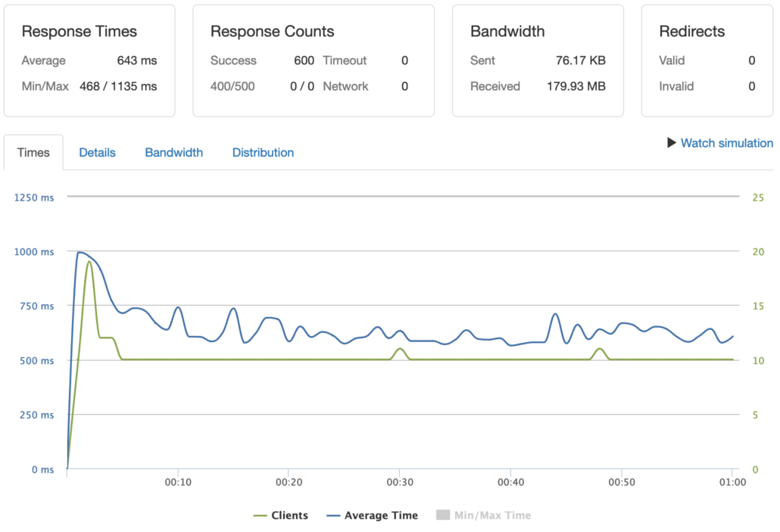This screenshot has height=532, width=780.
Task: Switch to the Details tab
Action: [97, 152]
